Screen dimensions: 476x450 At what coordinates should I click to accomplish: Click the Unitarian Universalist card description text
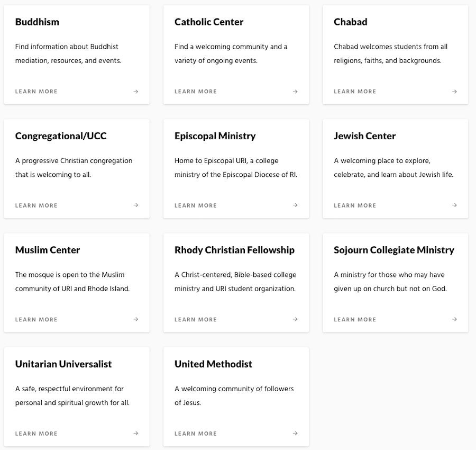click(72, 395)
